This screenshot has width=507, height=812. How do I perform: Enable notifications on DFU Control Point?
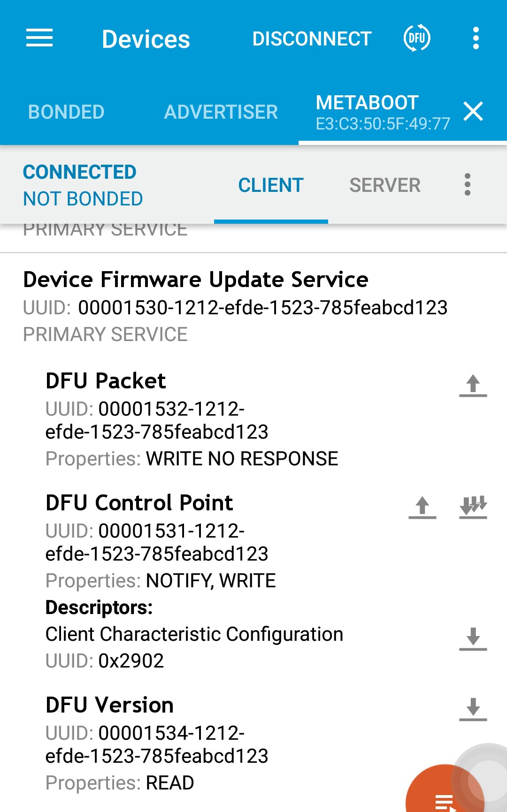coord(473,507)
